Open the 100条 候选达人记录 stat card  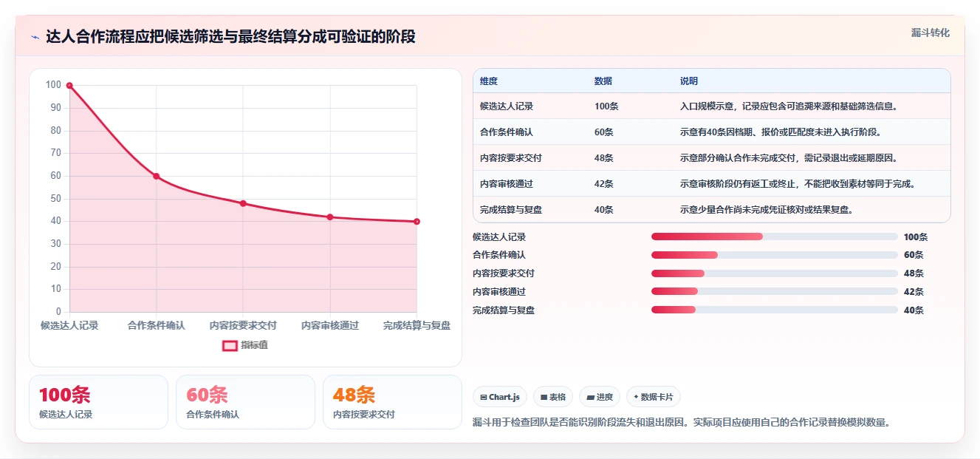98,402
